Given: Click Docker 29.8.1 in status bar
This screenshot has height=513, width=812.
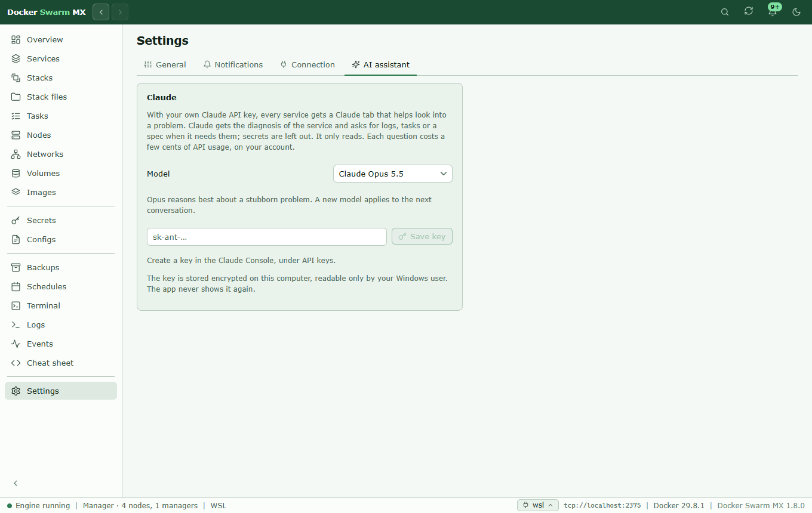Looking at the screenshot, I should (x=679, y=505).
